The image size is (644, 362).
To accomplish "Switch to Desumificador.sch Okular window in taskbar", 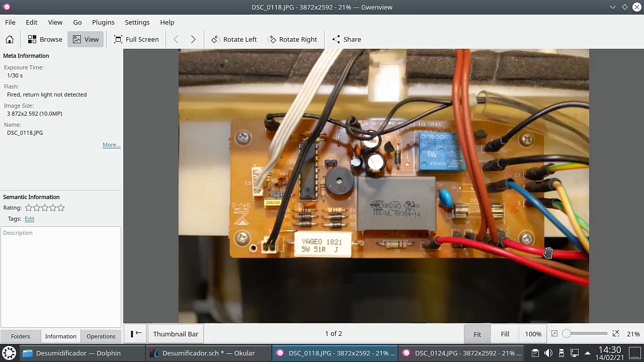I will tap(208, 353).
